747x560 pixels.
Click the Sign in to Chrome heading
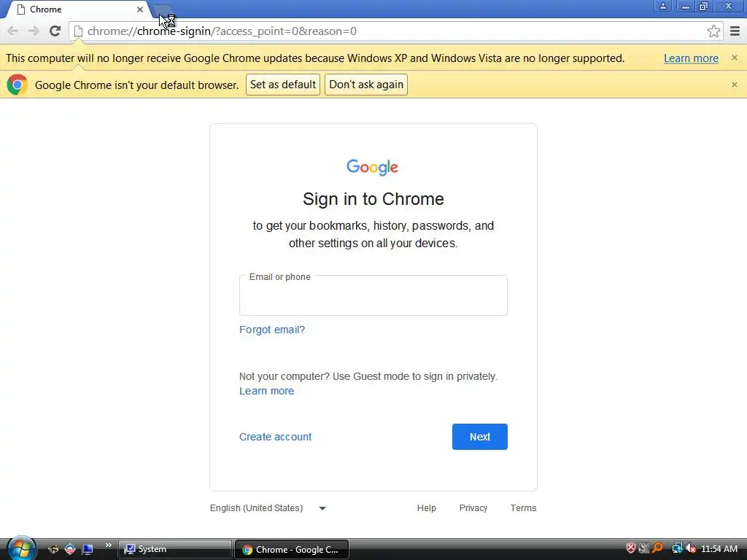[x=373, y=198]
